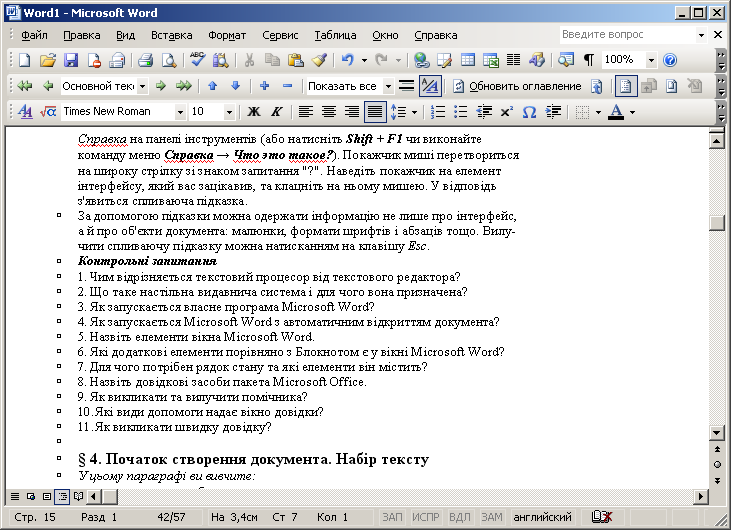Image resolution: width=731 pixels, height=530 pixels.
Task: Toggle ИСПР track changes in the status bar
Action: [x=426, y=517]
